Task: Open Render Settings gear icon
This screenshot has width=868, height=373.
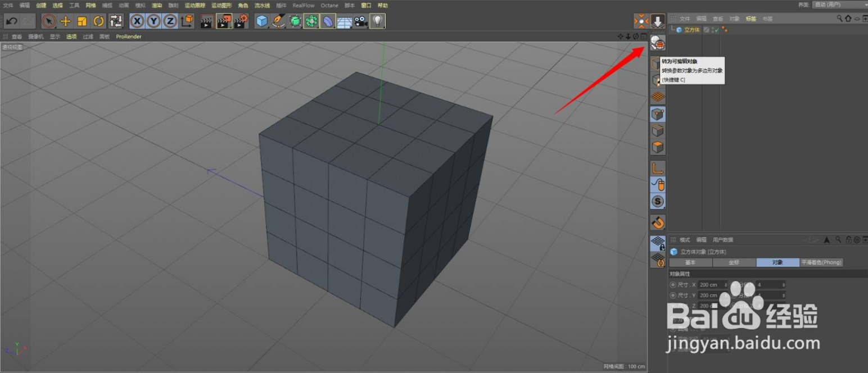Action: click(x=241, y=21)
